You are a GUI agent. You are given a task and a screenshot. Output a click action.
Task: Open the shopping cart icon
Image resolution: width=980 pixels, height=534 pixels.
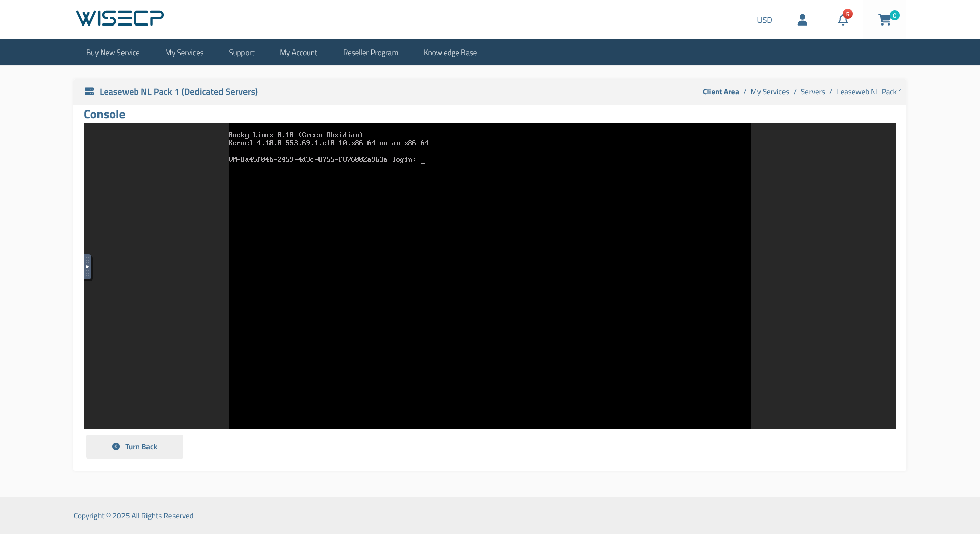(885, 20)
